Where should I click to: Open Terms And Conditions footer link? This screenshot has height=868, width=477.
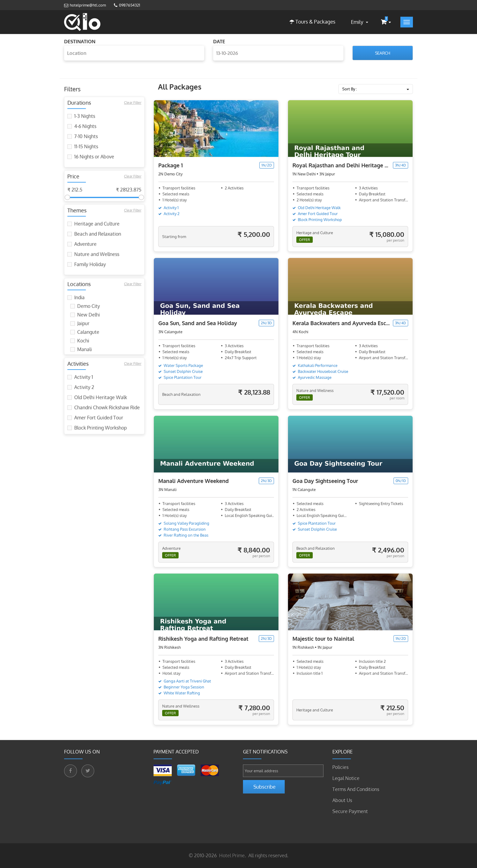tap(356, 789)
